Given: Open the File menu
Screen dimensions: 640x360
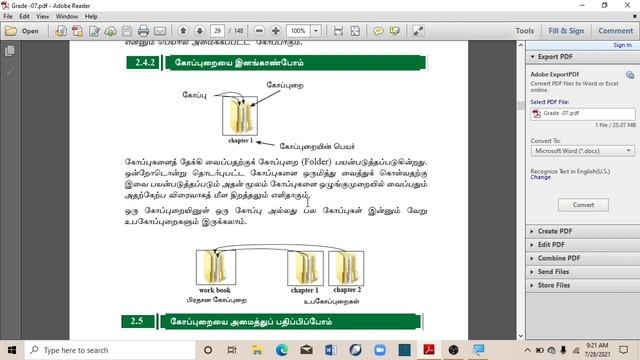Looking at the screenshot, I should [8, 16].
